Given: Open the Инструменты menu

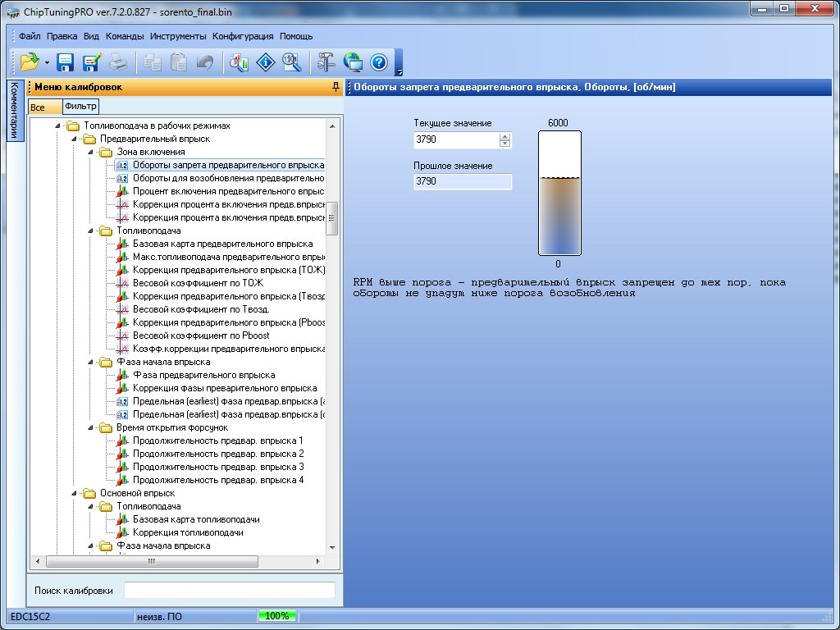Looking at the screenshot, I should point(178,36).
